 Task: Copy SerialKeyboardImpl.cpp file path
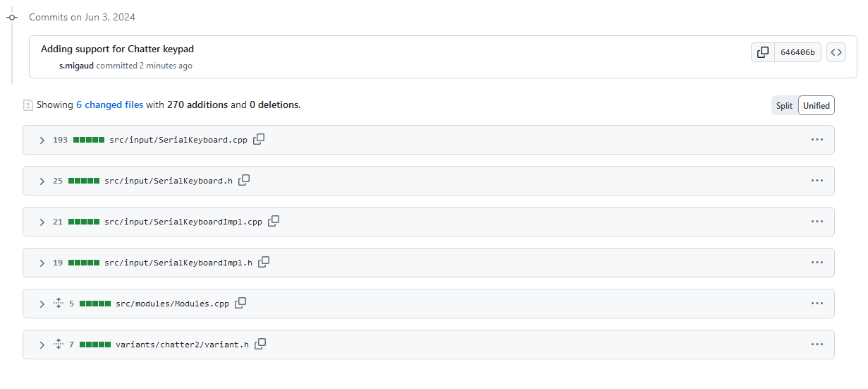274,221
